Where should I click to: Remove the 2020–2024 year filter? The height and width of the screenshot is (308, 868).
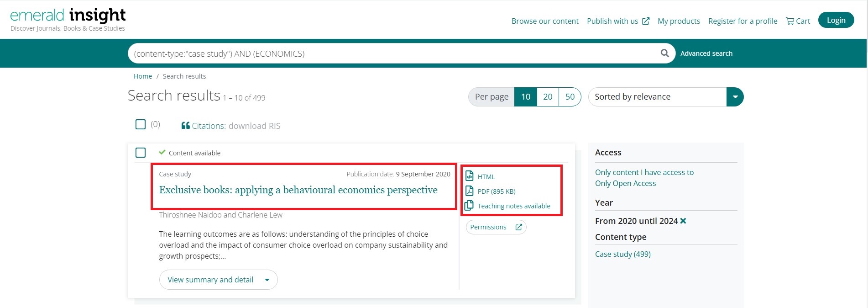click(x=683, y=221)
